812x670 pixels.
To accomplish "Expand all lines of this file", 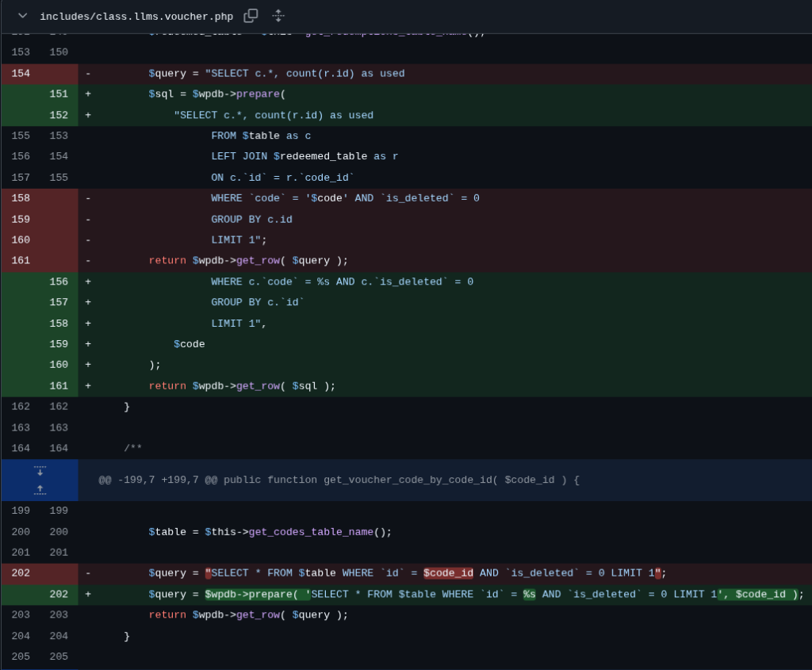I will click(278, 16).
